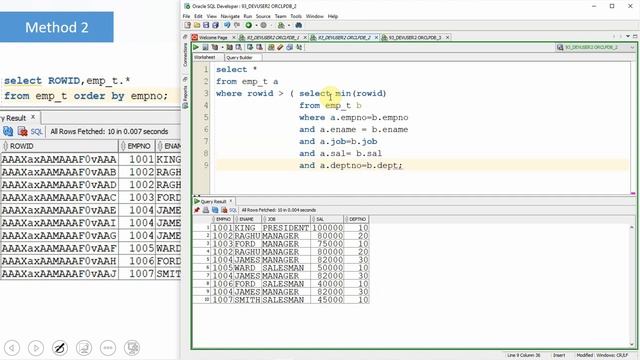Open the Reports side panel tab

pyautogui.click(x=185, y=94)
